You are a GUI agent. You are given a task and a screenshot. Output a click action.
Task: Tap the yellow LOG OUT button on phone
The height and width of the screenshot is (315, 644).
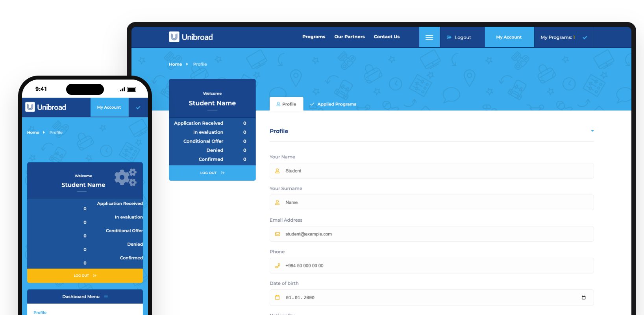pos(85,276)
